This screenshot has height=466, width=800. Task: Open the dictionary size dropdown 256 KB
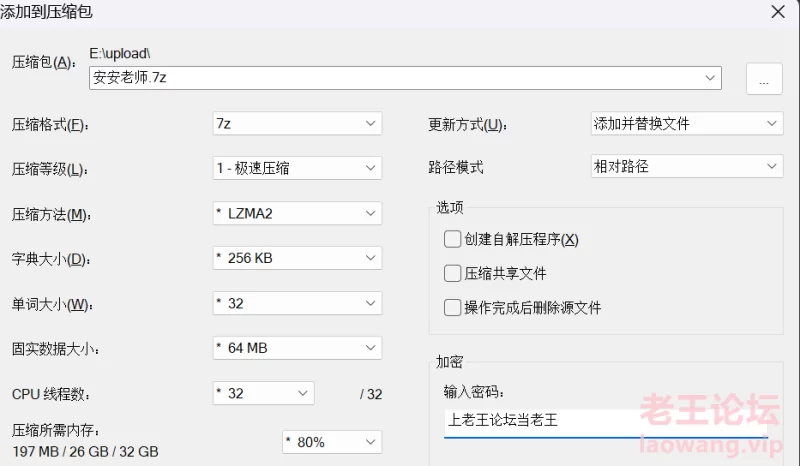(x=297, y=258)
